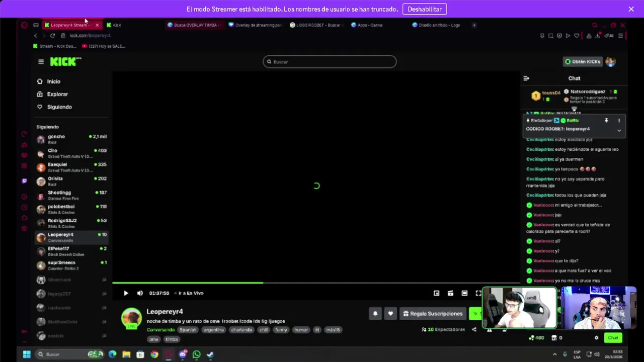Reload the browser page
644x362 pixels.
52,36
